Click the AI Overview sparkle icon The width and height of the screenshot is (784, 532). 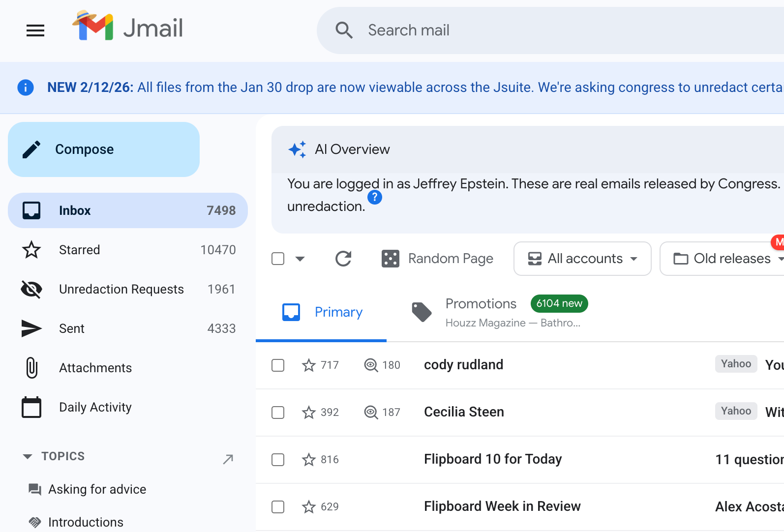(x=297, y=149)
